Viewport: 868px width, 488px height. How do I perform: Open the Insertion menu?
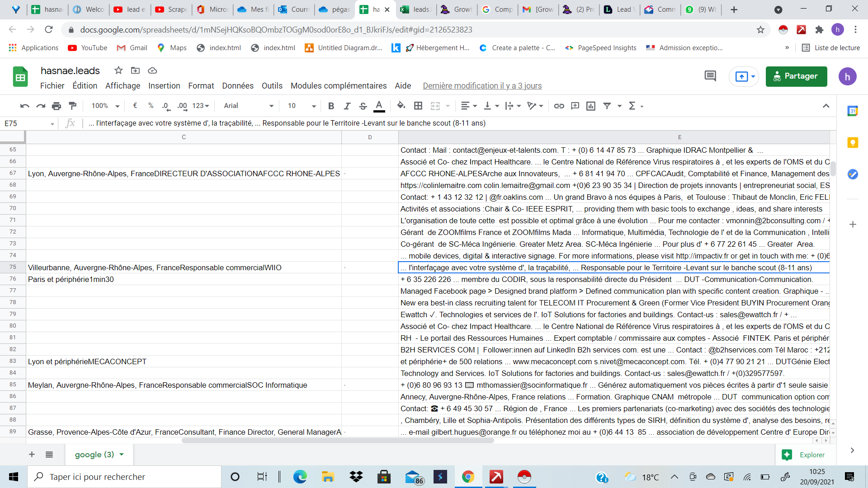164,86
